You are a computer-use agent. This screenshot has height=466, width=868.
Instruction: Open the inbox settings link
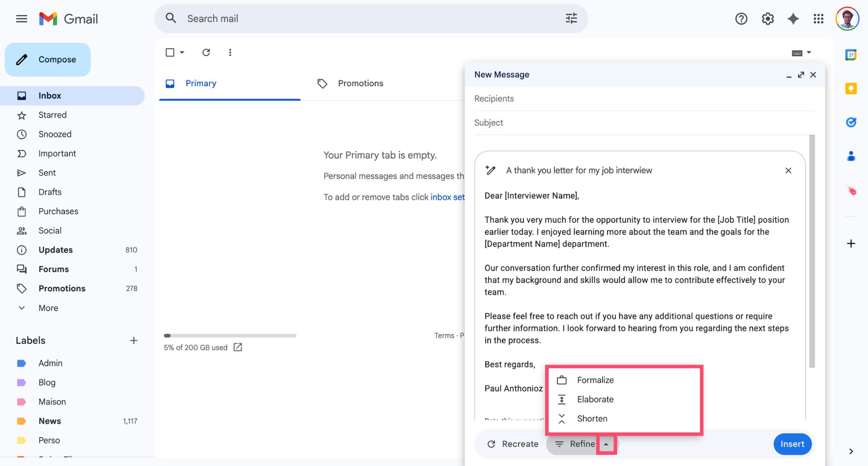[x=447, y=197]
